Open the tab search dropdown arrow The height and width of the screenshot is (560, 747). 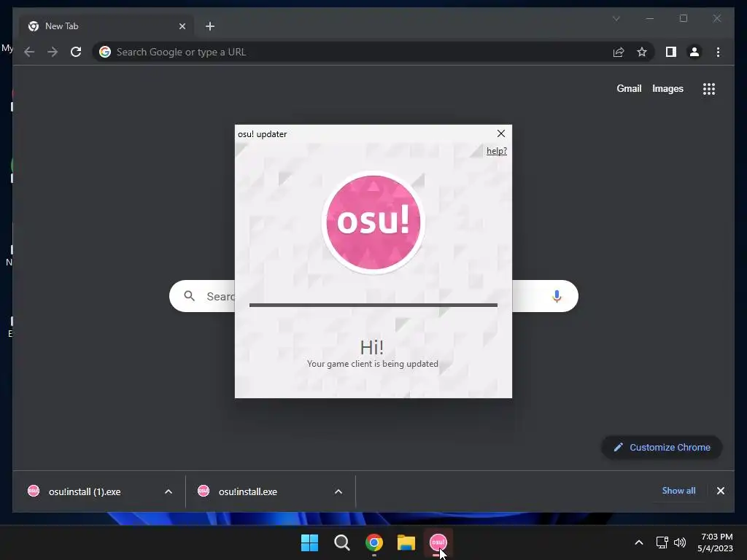[616, 18]
